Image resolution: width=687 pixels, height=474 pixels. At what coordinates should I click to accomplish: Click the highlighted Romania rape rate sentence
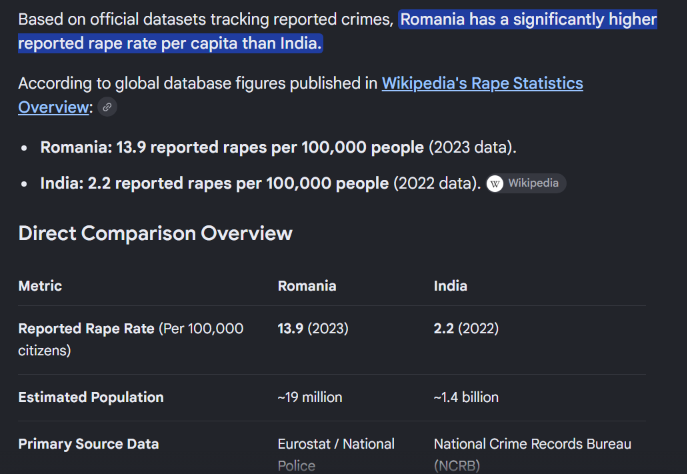click(x=337, y=31)
